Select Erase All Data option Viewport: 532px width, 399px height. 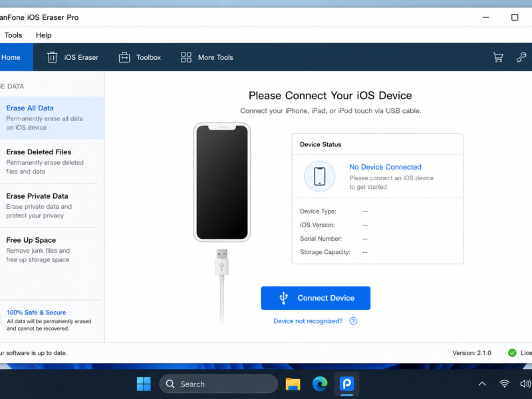click(52, 118)
